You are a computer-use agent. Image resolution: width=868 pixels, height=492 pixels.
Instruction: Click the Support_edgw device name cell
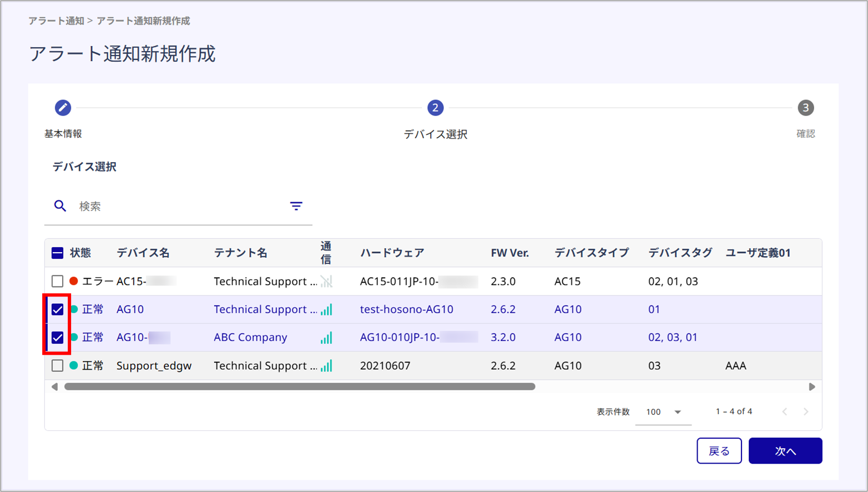pos(154,365)
